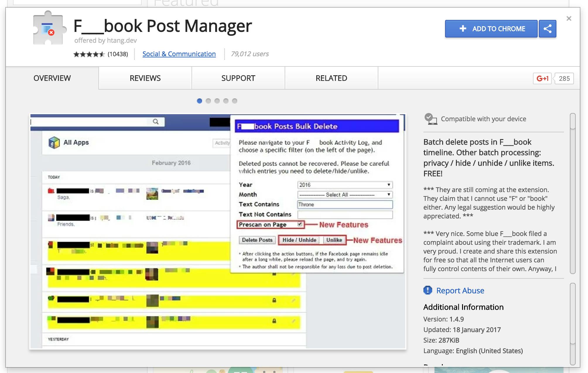Click the Report Abuse exclamation icon
This screenshot has width=588, height=373.
click(428, 290)
